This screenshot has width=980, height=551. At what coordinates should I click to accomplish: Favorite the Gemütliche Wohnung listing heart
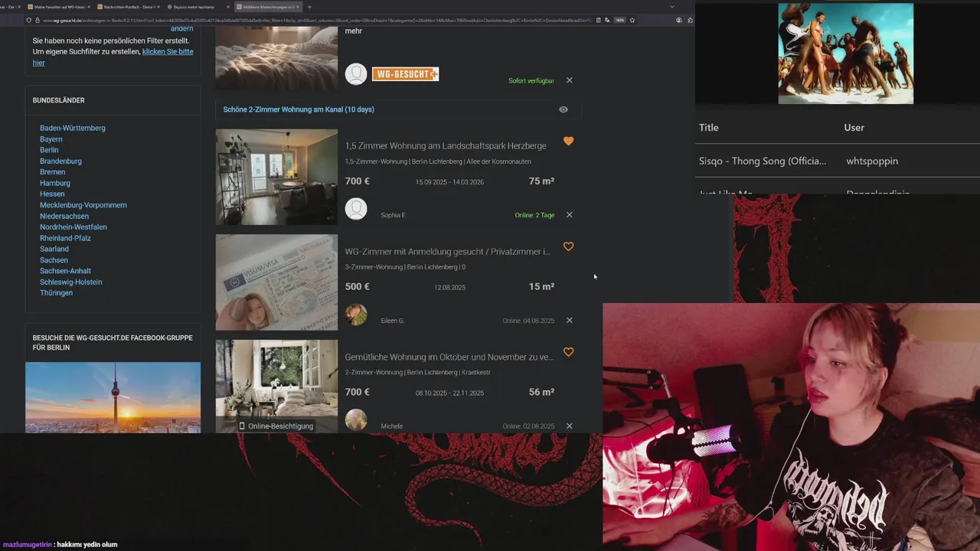[568, 353]
